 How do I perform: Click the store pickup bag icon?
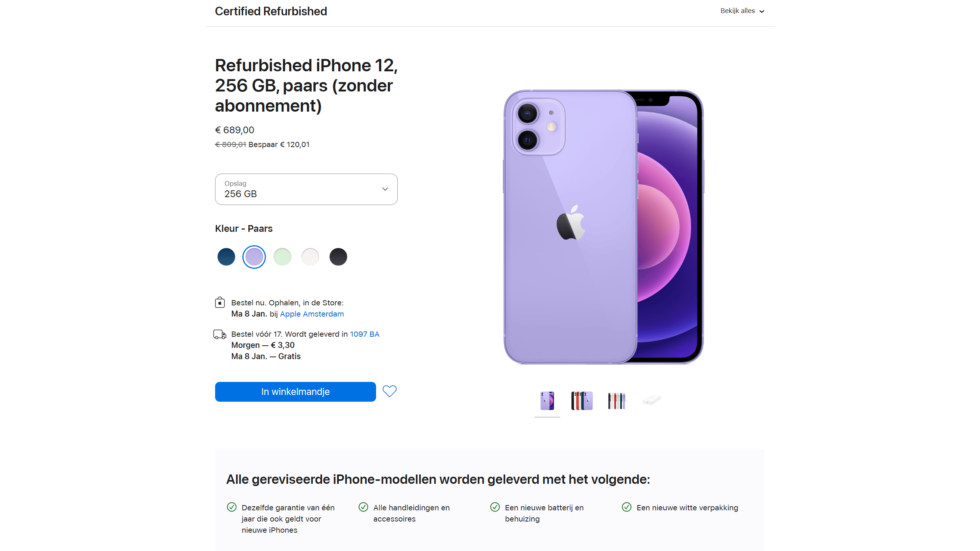click(220, 303)
